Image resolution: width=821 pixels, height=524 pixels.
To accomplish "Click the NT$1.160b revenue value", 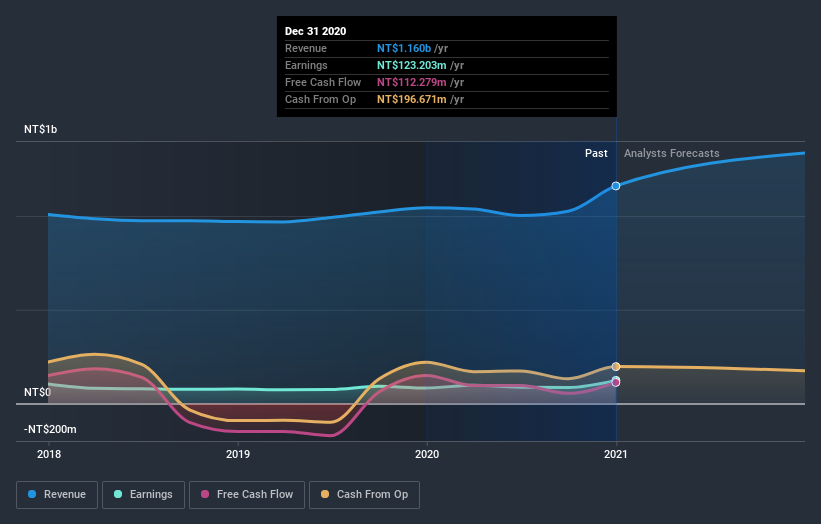I will (404, 48).
